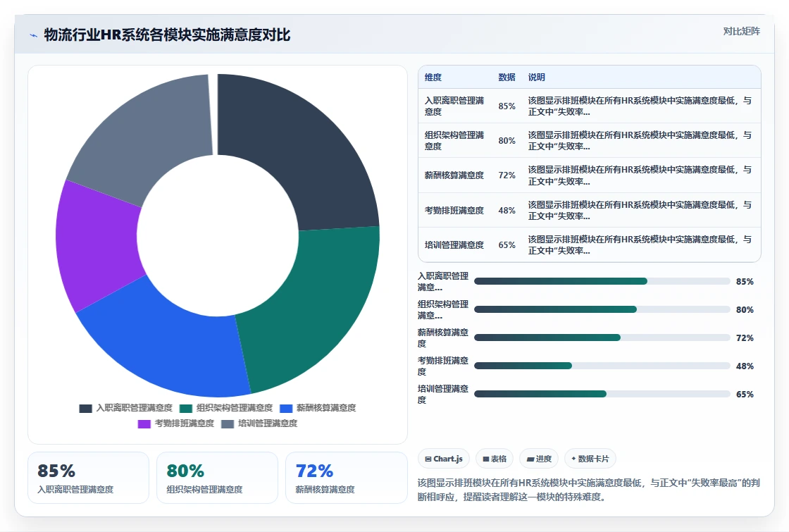This screenshot has width=789, height=532.
Task: Click 48% beside the progress bar
Action: pyautogui.click(x=745, y=366)
